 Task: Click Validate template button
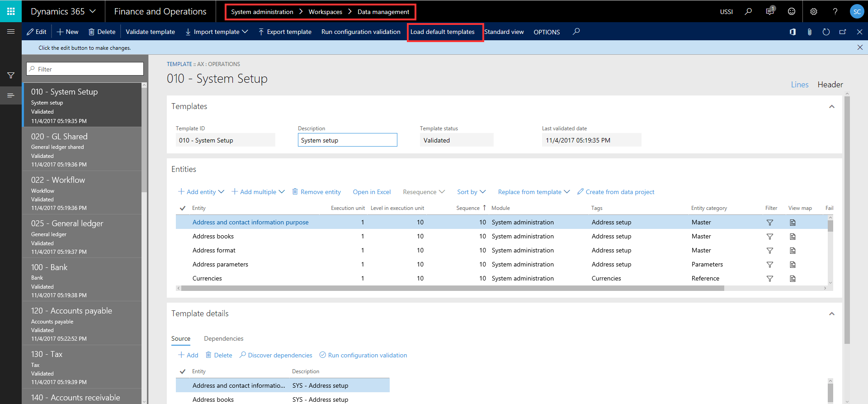coord(150,32)
